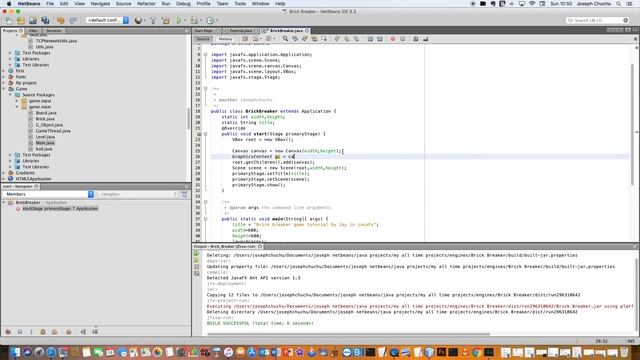Click the Debug Project toolbar icon
The image size is (640, 360).
click(x=194, y=20)
